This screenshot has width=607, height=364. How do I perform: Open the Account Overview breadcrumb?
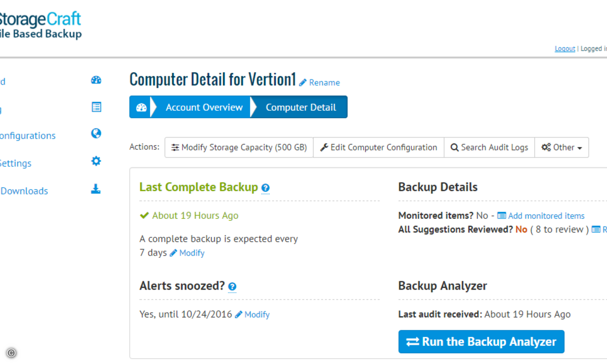coord(204,107)
